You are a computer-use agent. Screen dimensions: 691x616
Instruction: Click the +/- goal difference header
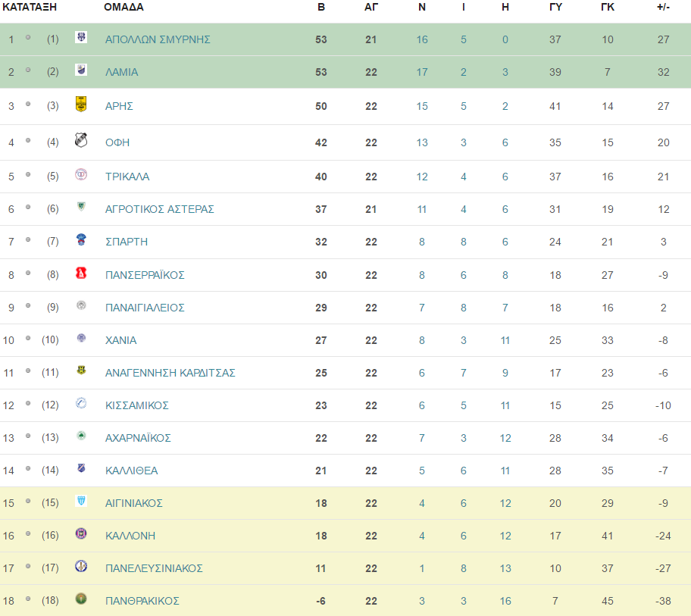point(663,7)
